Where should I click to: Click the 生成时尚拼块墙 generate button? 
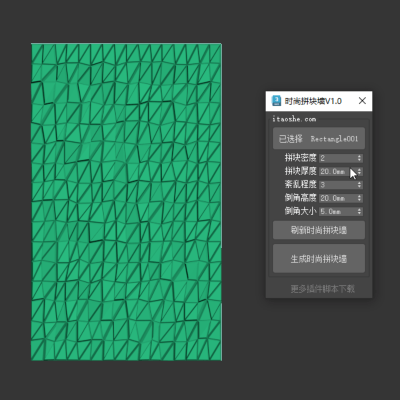point(319,259)
